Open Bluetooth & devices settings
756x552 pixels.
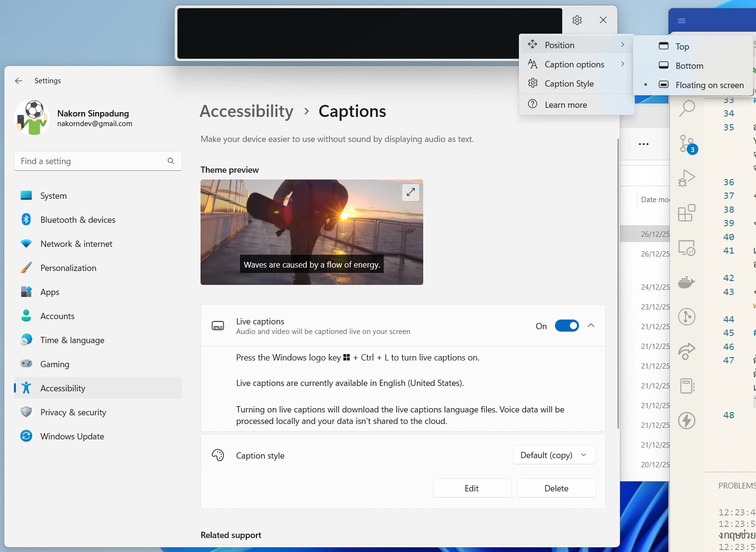tap(98, 219)
